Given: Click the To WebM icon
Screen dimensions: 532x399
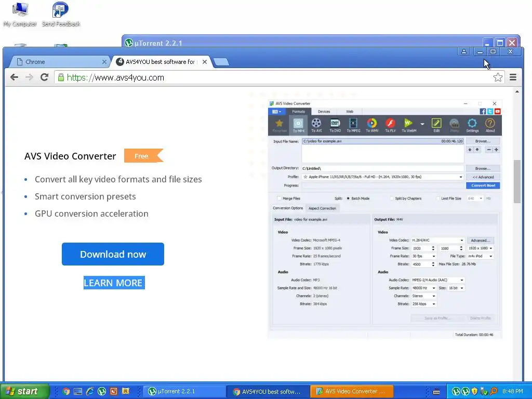Looking at the screenshot, I should point(408,125).
